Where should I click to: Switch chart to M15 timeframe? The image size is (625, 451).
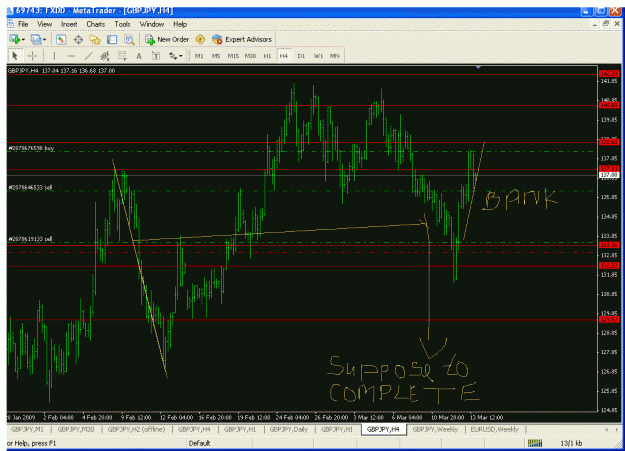point(233,56)
